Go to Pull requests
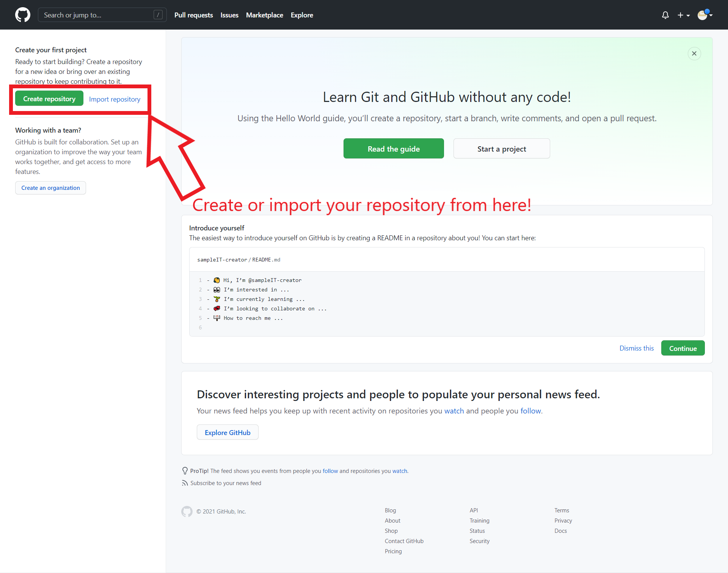The height and width of the screenshot is (573, 728). click(193, 15)
